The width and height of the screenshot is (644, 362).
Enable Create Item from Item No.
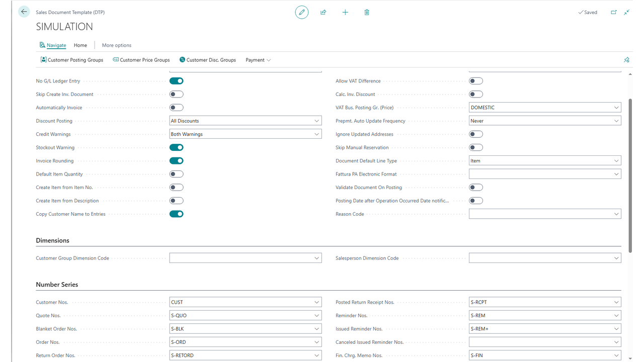click(x=177, y=188)
